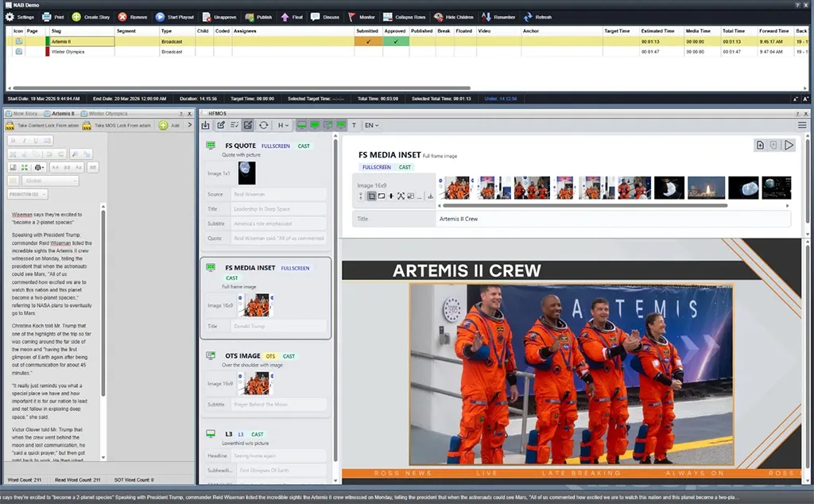This screenshot has width=814, height=504.
Task: Expand the H dropdown in HFMOS toolbar
Action: tap(283, 125)
